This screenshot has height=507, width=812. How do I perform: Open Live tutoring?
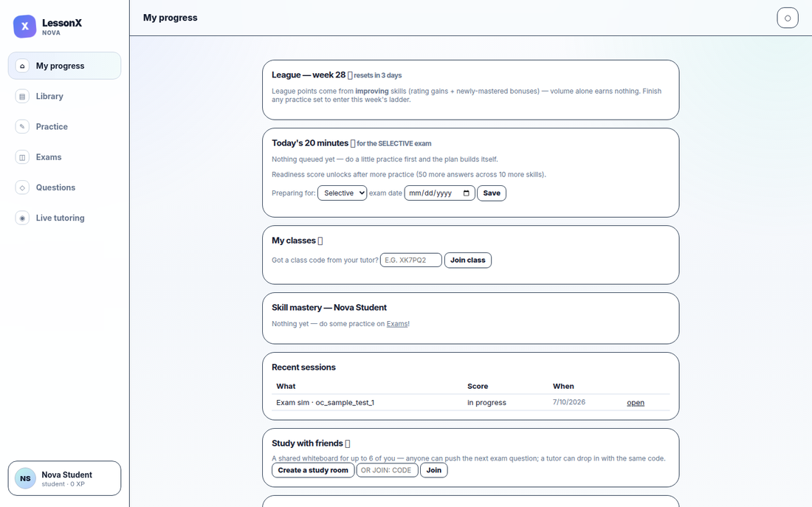64,218
